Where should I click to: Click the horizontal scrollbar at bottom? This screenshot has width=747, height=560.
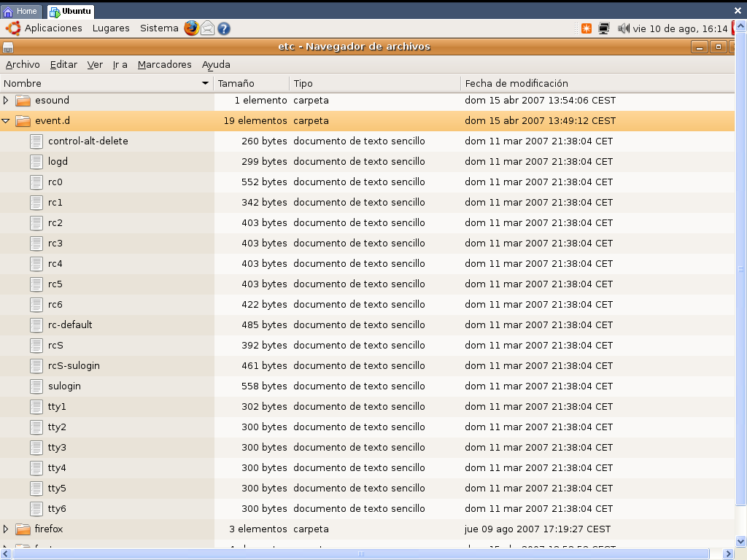point(361,554)
